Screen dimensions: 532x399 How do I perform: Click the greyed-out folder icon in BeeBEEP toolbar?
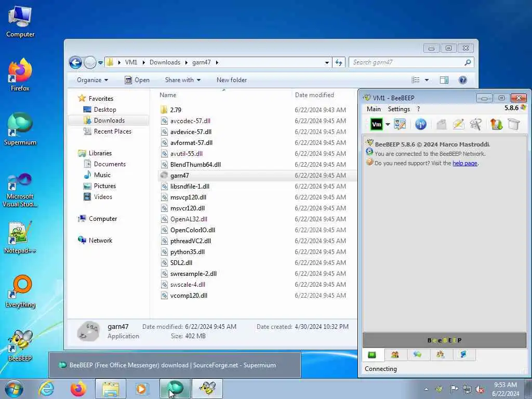(x=442, y=125)
